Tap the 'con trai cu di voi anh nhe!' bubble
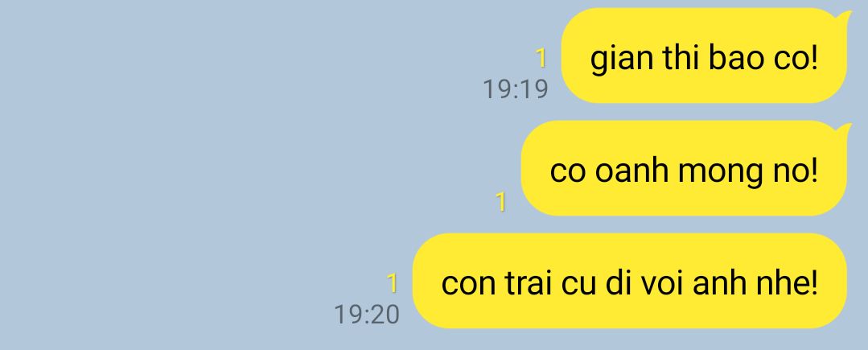 pos(630,281)
